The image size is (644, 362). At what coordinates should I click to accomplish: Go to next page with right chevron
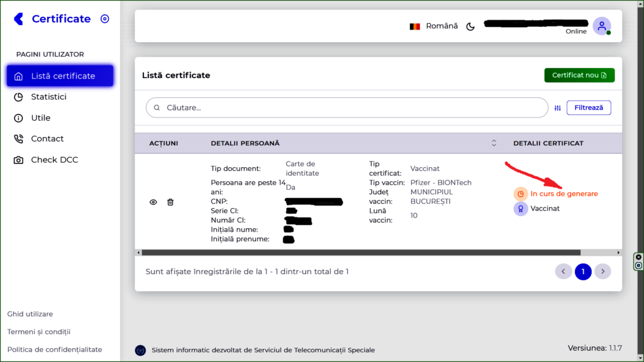point(602,271)
